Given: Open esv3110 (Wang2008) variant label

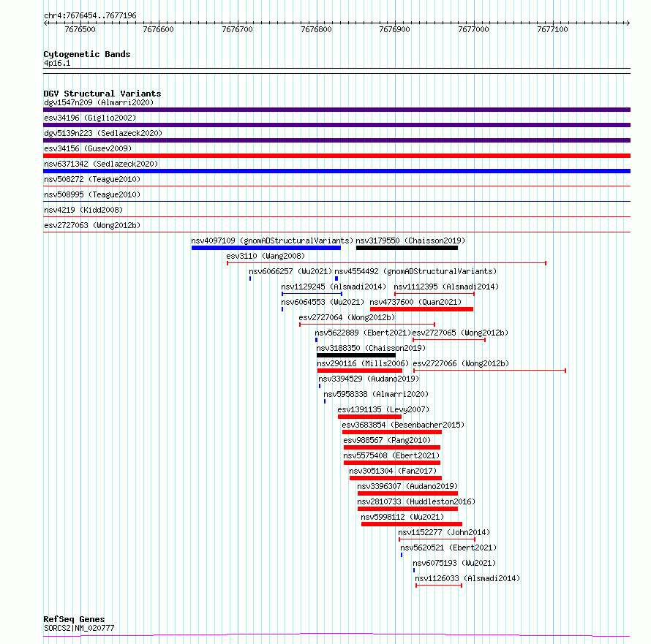Looking at the screenshot, I should (266, 256).
